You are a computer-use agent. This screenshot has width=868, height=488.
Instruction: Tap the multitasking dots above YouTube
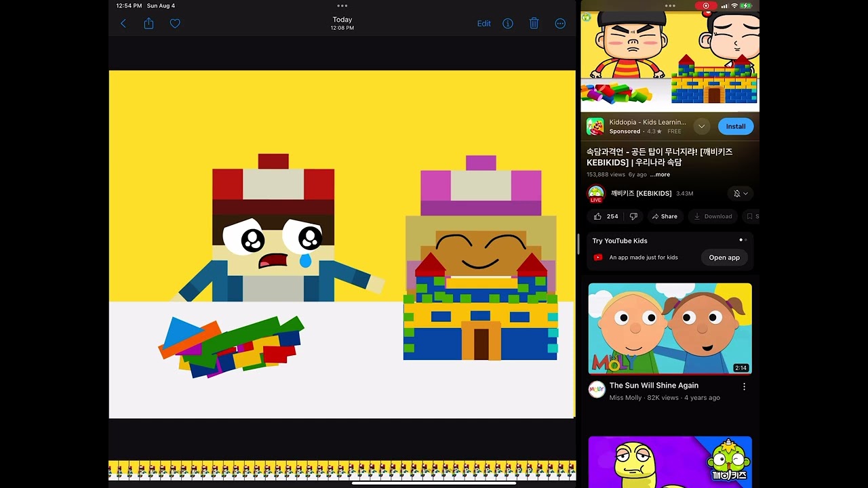pyautogui.click(x=670, y=5)
